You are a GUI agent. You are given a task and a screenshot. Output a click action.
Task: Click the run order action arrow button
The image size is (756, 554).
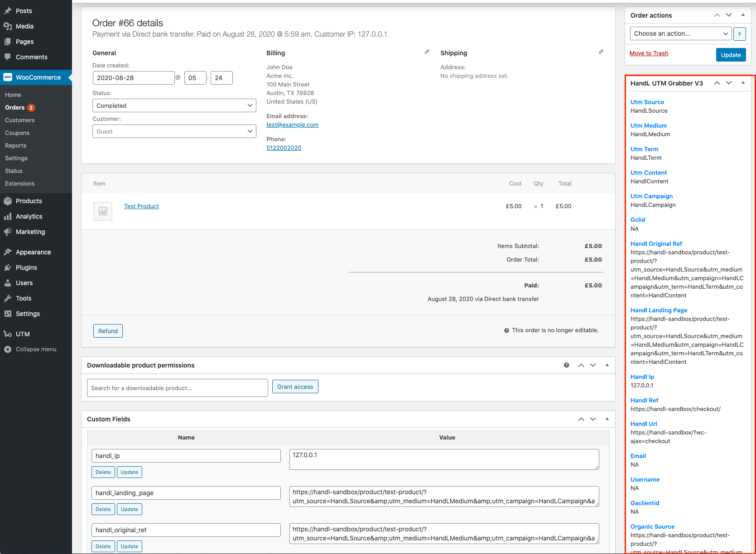click(x=739, y=33)
